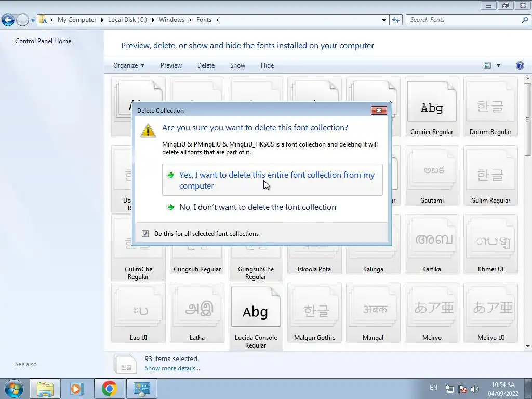The height and width of the screenshot is (399, 532).
Task: Open the Organize dropdown menu
Action: pyautogui.click(x=129, y=65)
